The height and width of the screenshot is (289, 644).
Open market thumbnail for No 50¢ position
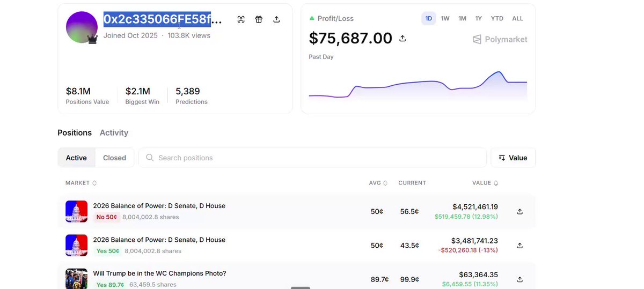click(x=76, y=211)
